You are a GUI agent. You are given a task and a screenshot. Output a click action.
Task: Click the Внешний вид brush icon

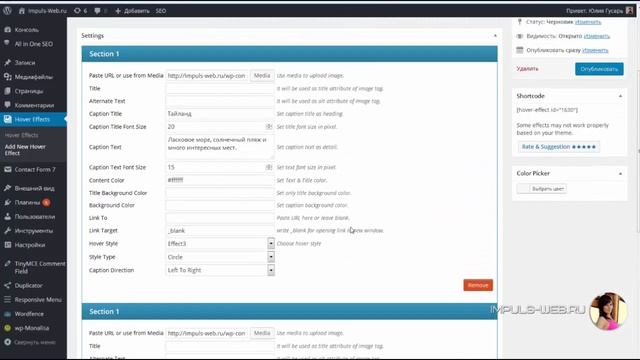coord(7,188)
